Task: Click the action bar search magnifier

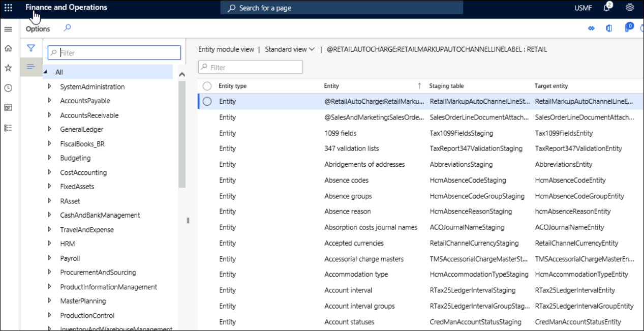Action: pyautogui.click(x=67, y=28)
